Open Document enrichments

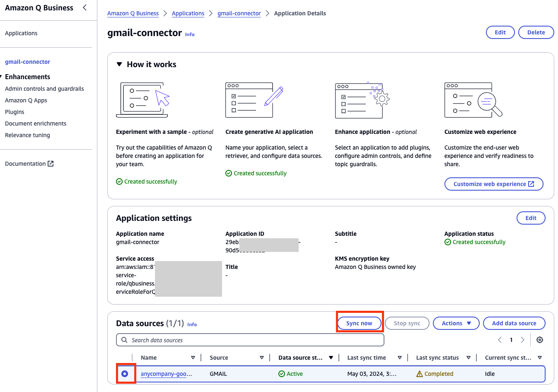tap(36, 123)
